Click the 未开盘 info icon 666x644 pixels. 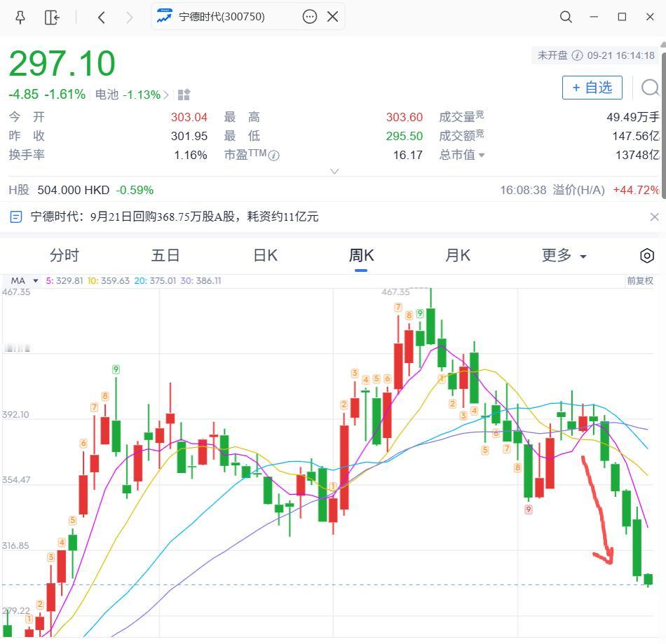[577, 55]
